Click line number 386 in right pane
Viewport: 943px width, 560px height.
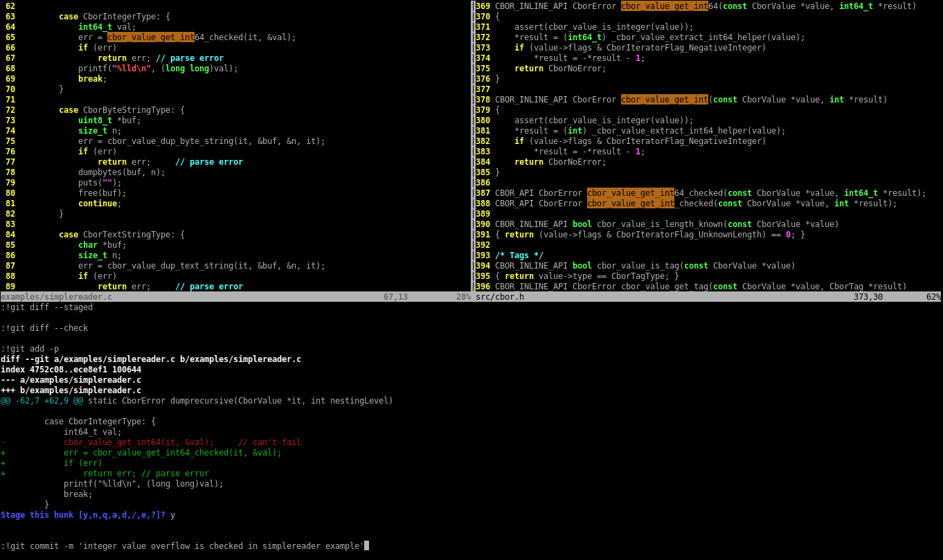pos(483,183)
